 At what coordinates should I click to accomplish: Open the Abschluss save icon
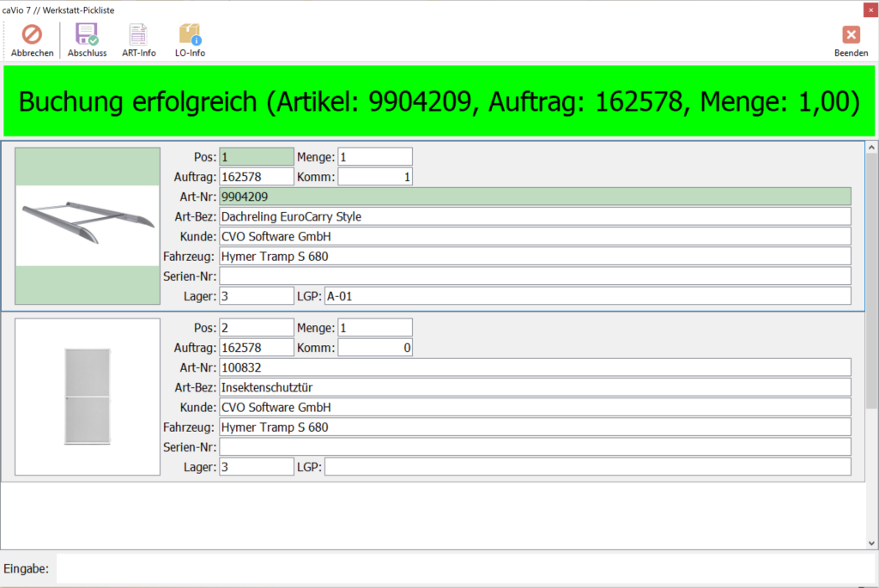pos(87,34)
